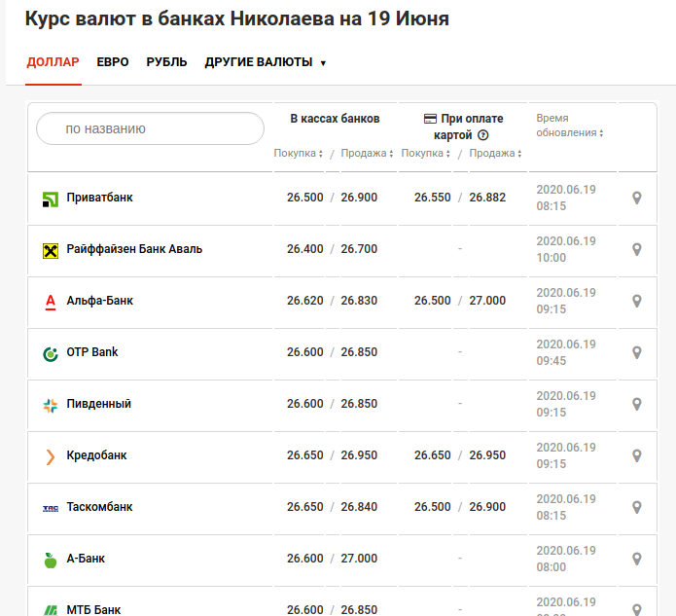
Task: Click the Таскомбанк TAS logo icon
Action: [x=51, y=509]
